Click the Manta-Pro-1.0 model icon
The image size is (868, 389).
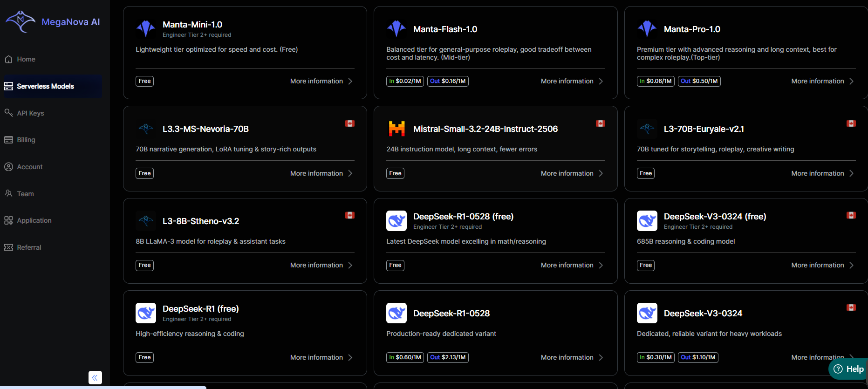647,29
